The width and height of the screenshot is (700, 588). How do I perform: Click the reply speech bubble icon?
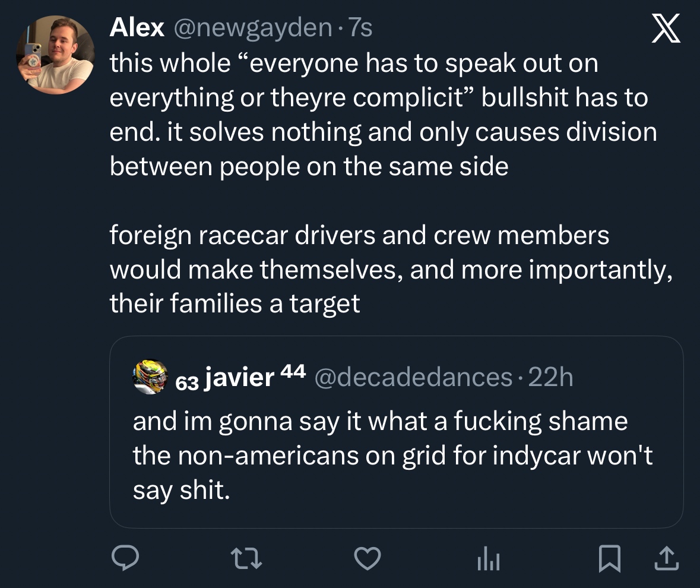point(125,558)
